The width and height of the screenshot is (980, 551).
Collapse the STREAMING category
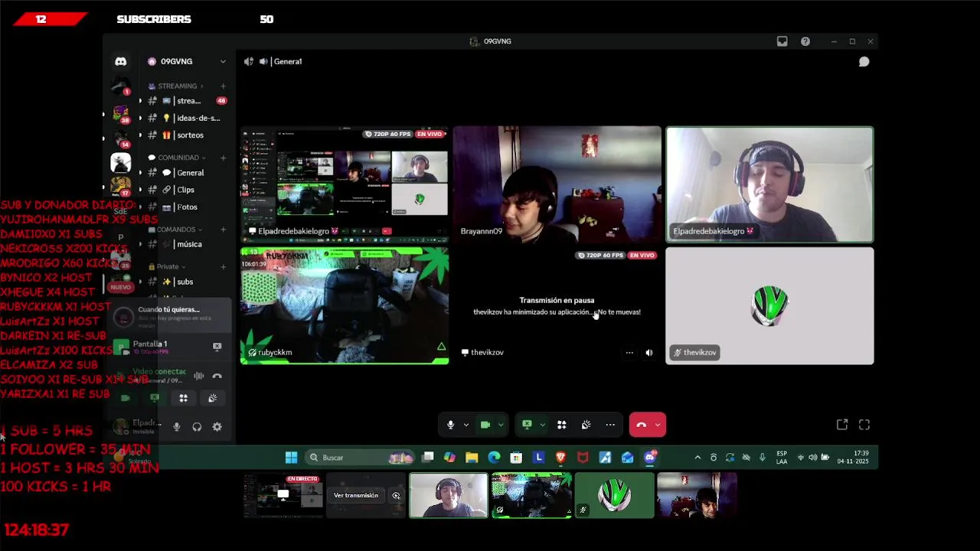[177, 86]
